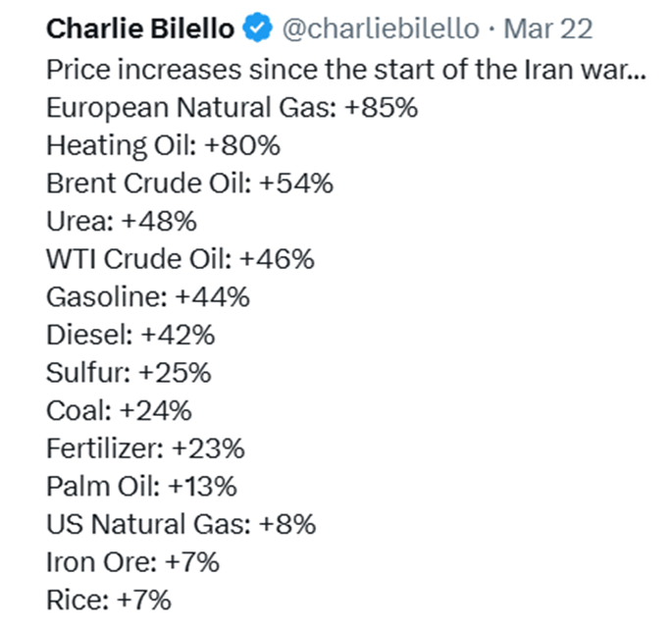
Task: Open Charlie Bilello's profile name link
Action: 141,29
